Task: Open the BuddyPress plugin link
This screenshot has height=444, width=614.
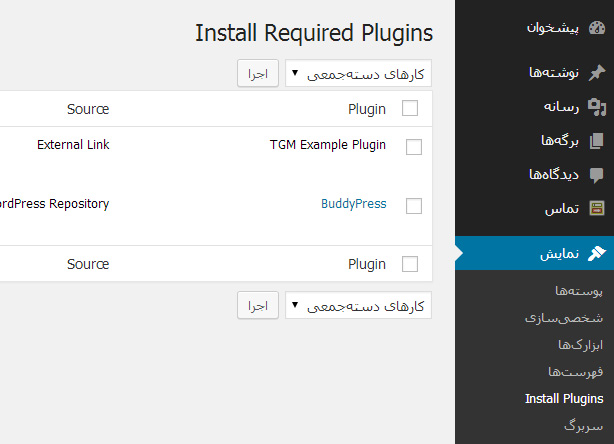Action: tap(354, 204)
